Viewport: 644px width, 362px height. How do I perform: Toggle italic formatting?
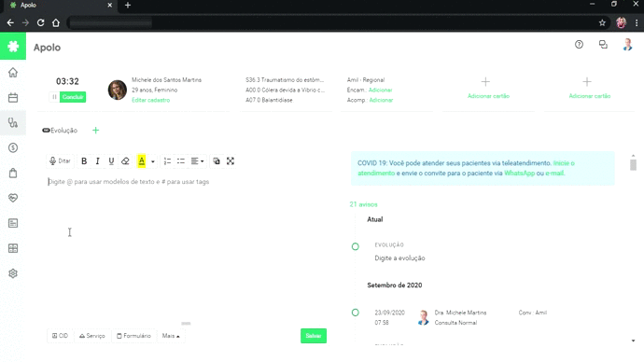pos(98,161)
